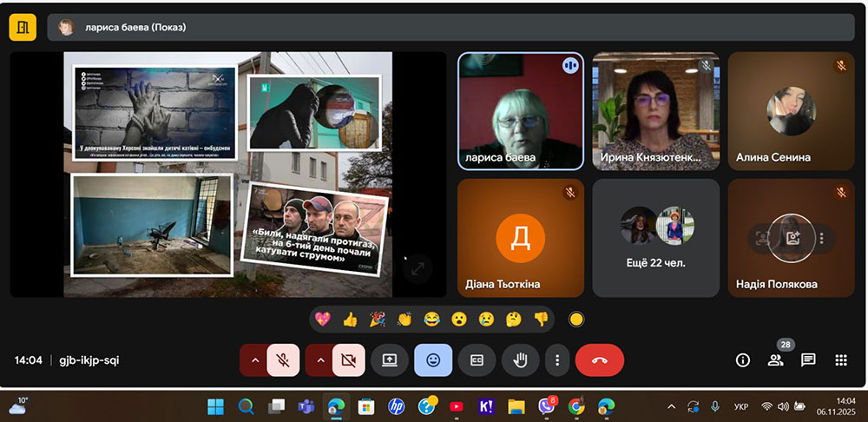Send the thumbs up reaction
868x422 pixels.
pyautogui.click(x=350, y=319)
